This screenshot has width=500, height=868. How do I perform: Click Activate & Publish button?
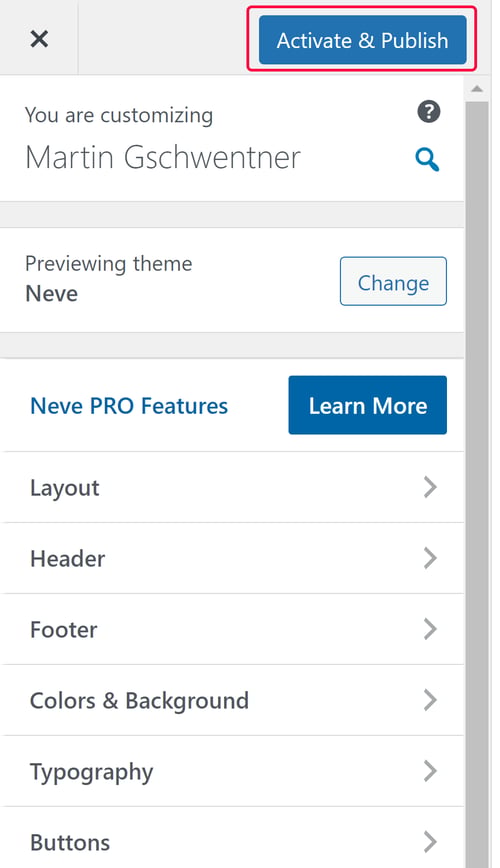(362, 40)
